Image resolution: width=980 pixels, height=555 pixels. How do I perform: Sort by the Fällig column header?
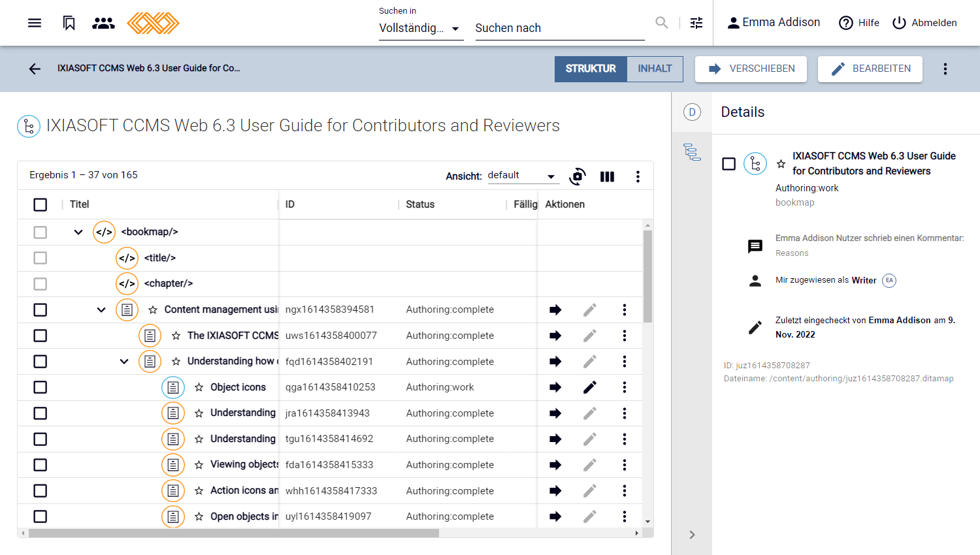tap(525, 204)
